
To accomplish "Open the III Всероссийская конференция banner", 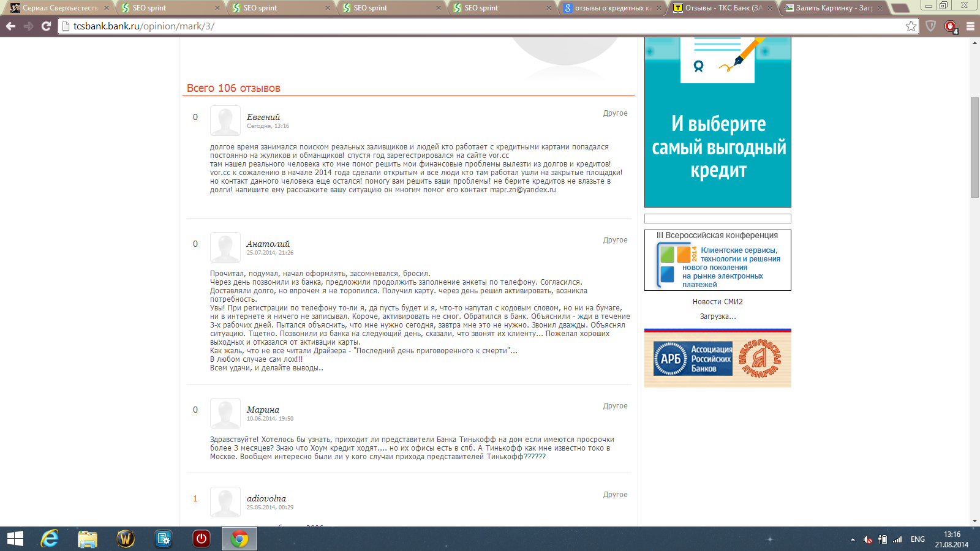I will point(718,260).
